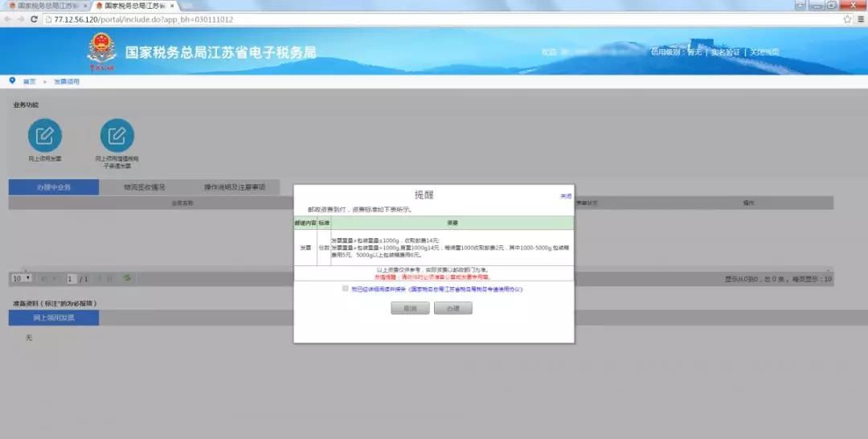Click the 首页 breadcrumb link
This screenshot has width=868, height=439.
point(29,82)
